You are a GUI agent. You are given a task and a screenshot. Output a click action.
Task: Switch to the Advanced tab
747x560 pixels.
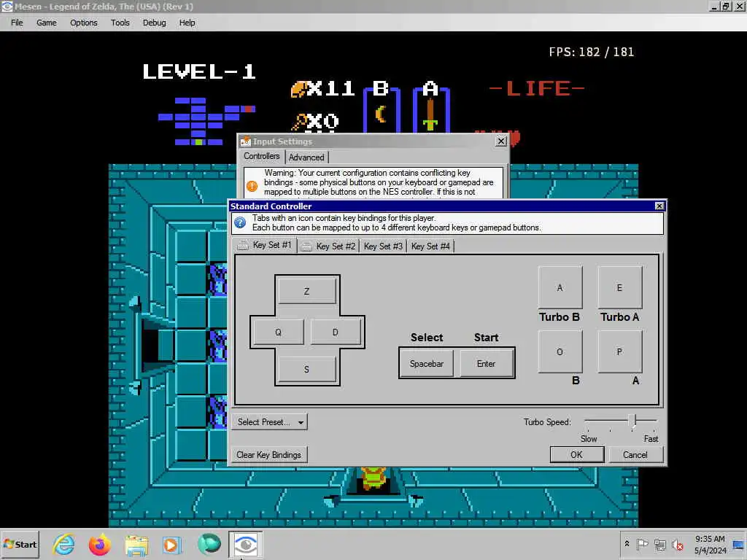coord(306,157)
